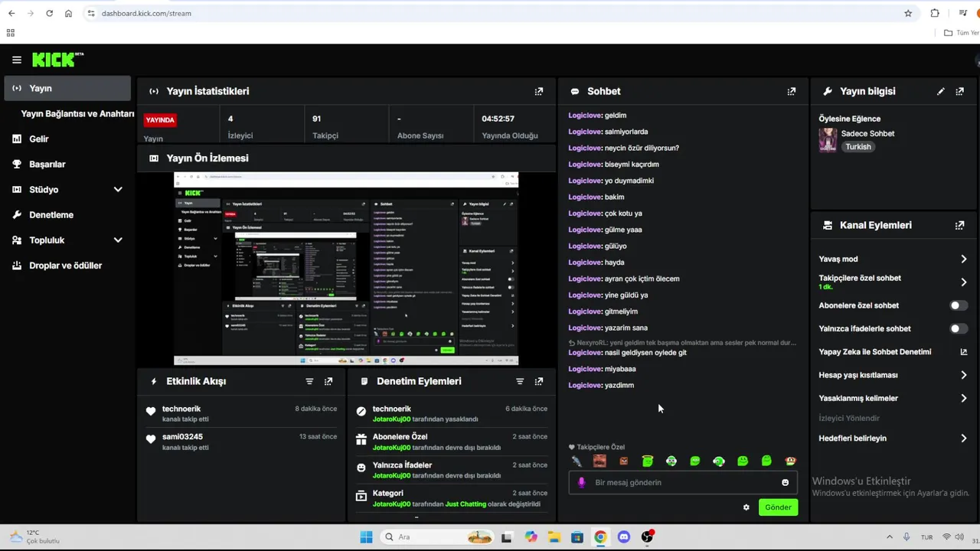Open Hesap yaşı kısıtlaması arrow
This screenshot has width=980, height=551.
point(964,375)
